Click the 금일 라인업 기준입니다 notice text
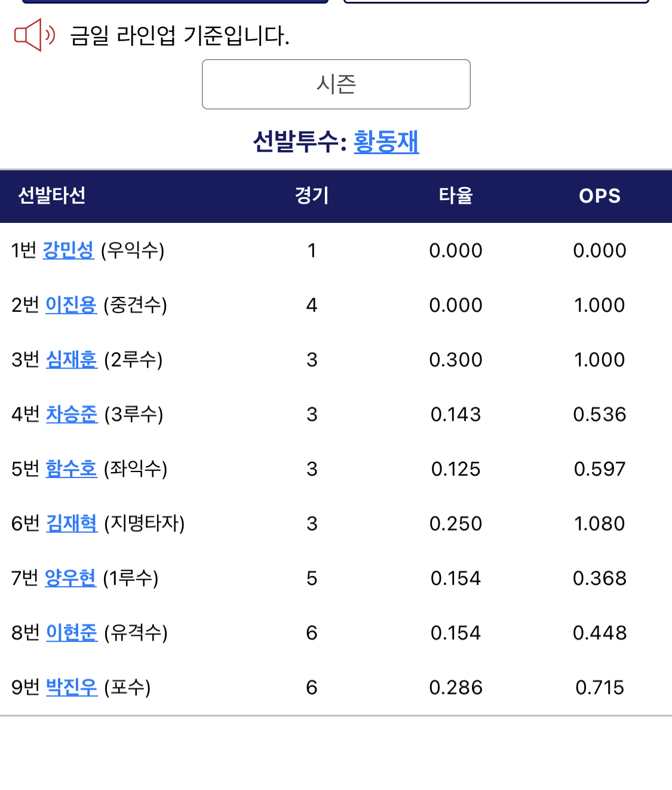The image size is (672, 790). click(179, 36)
